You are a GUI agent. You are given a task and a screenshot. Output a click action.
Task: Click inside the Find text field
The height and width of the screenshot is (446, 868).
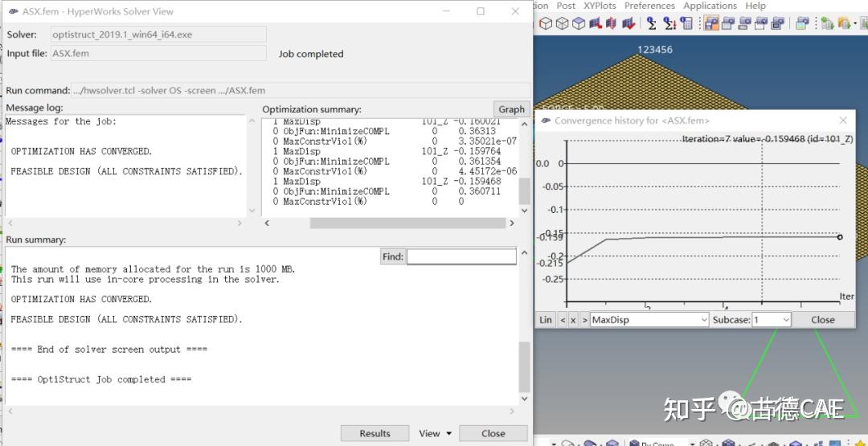(x=461, y=257)
